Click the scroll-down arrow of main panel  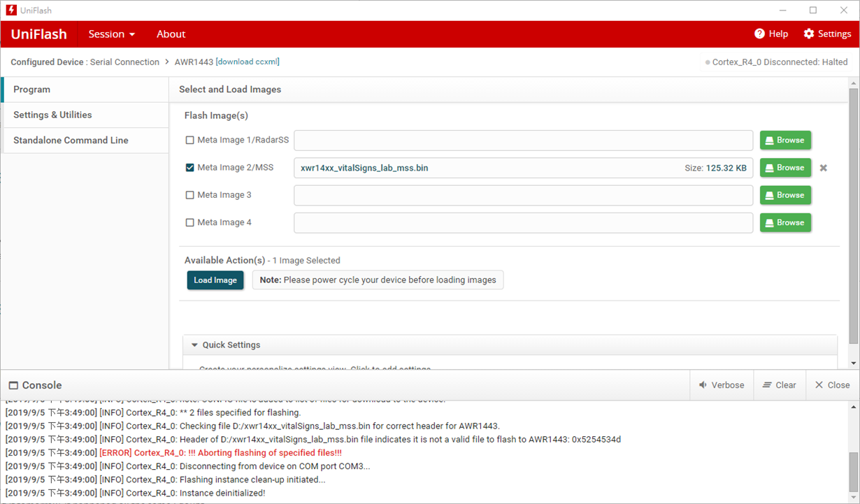[854, 363]
